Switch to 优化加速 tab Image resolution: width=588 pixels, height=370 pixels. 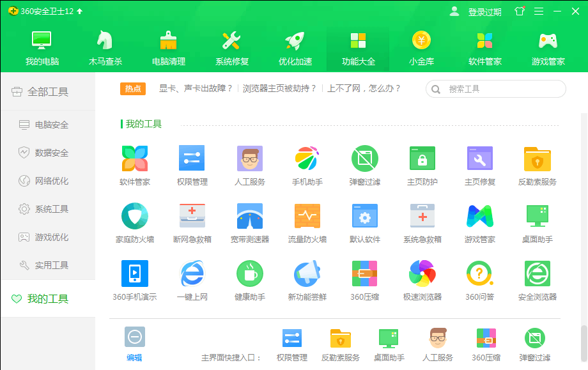(295, 49)
